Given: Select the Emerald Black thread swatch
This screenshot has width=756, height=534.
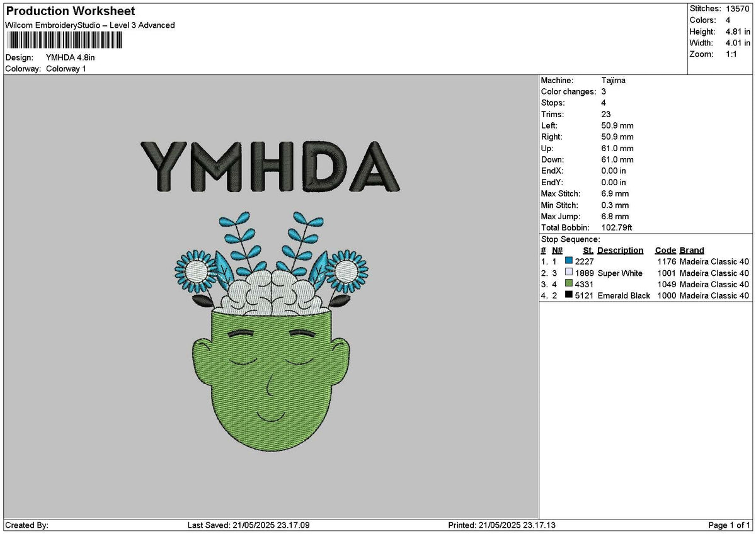Looking at the screenshot, I should tap(569, 295).
